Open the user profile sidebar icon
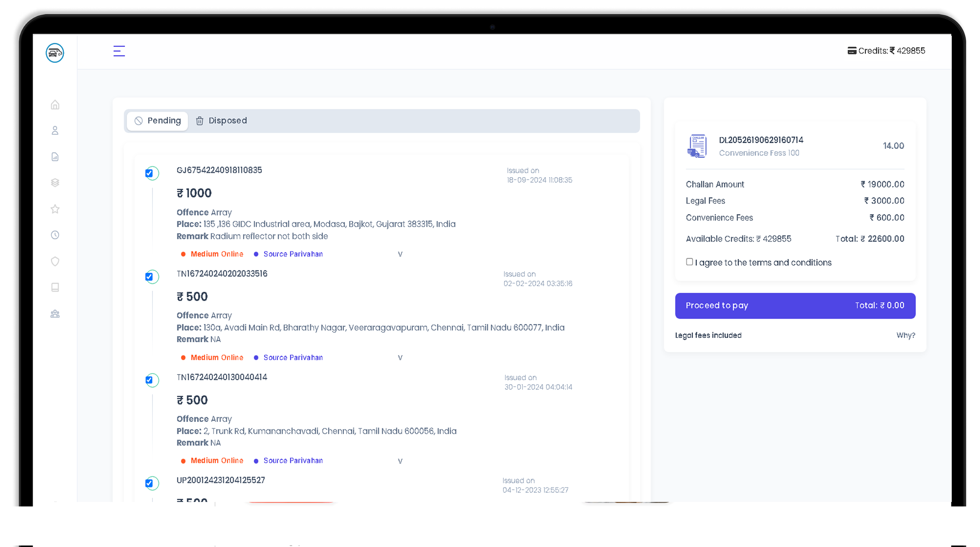Image resolution: width=980 pixels, height=547 pixels. 55,131
